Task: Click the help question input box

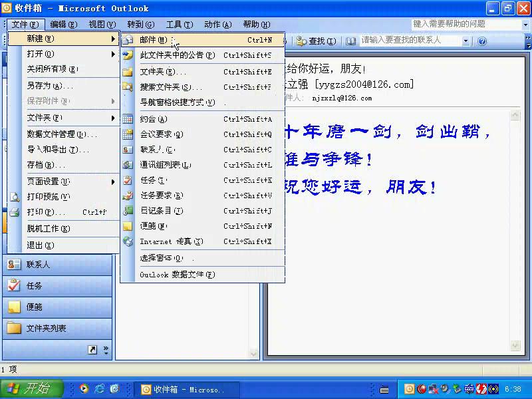Action: tap(467, 24)
